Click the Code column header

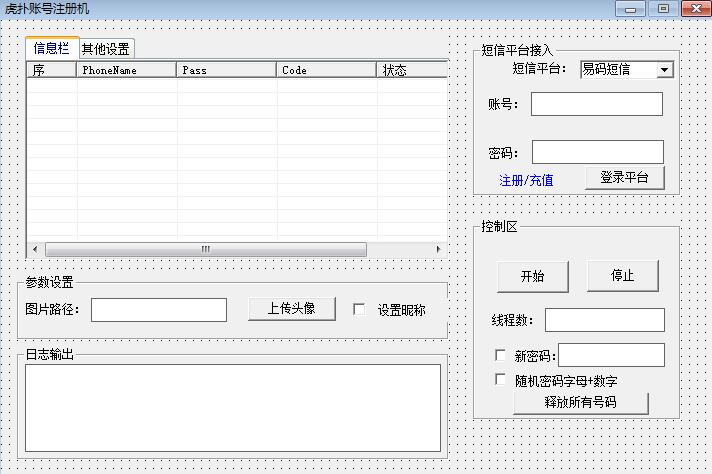326,70
